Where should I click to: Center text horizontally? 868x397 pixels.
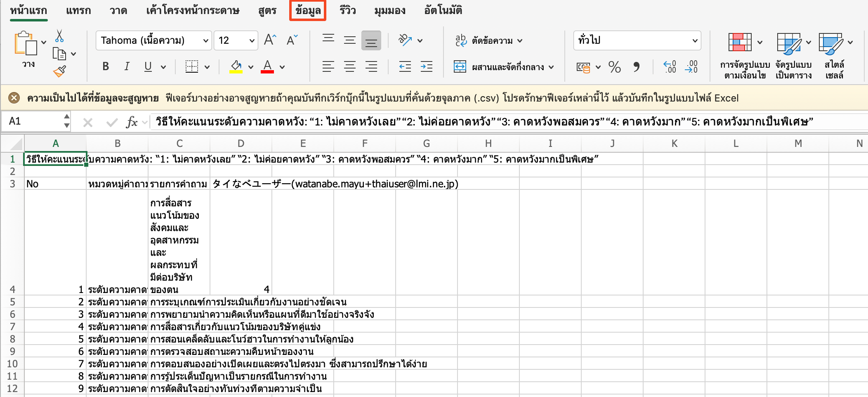point(350,66)
